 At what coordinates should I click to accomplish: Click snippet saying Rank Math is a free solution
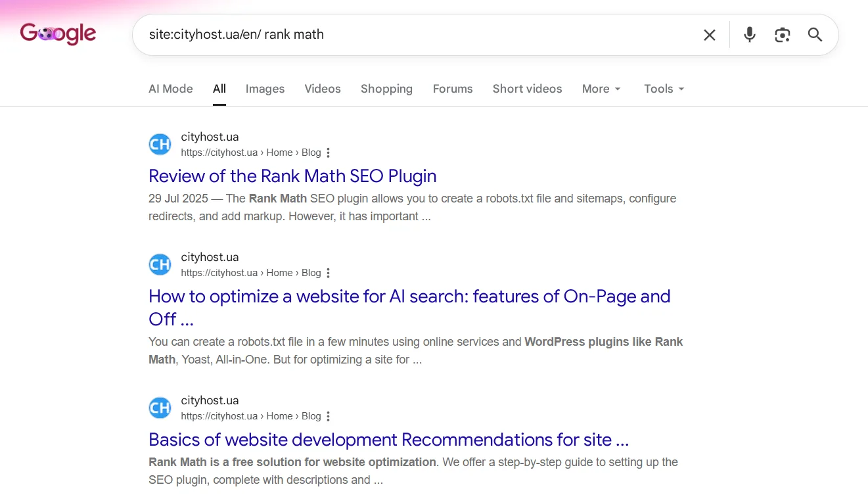(413, 471)
